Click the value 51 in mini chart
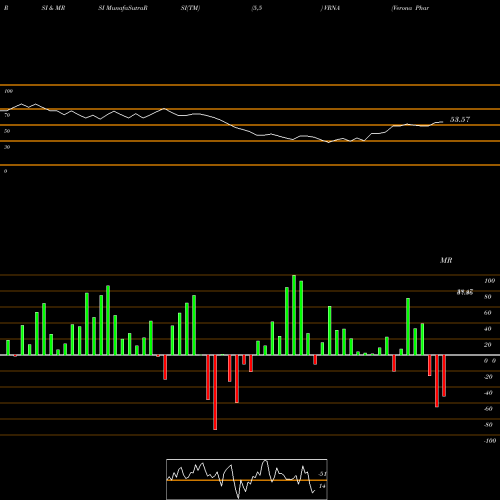The image size is (500, 500). point(322,474)
